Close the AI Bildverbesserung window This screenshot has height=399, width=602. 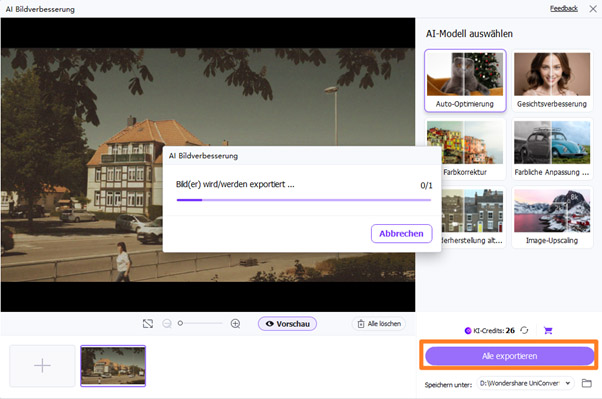(593, 9)
